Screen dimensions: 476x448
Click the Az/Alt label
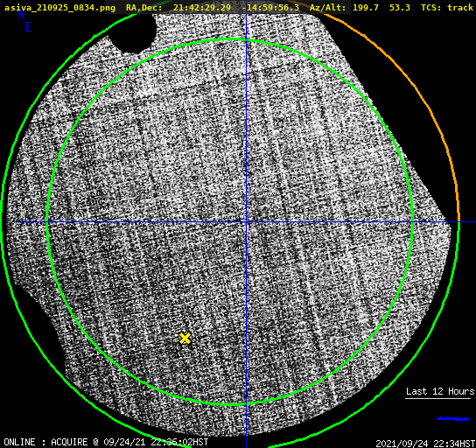327,8
